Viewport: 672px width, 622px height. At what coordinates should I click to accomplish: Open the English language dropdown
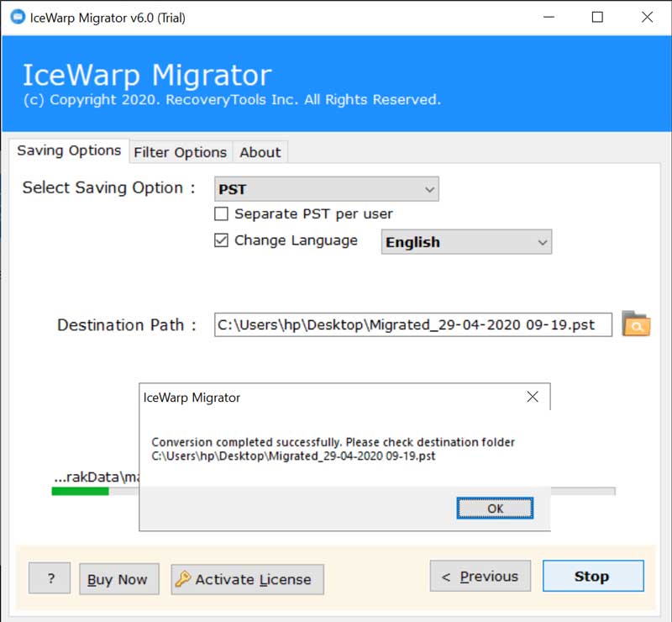click(x=466, y=242)
